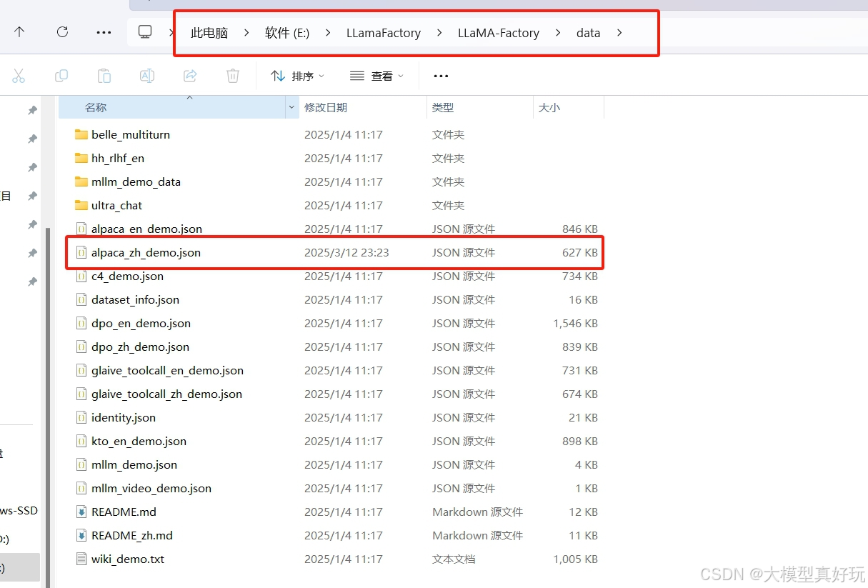868x588 pixels.
Task: Select the file name wiki_demo.txt
Action: tap(128, 559)
